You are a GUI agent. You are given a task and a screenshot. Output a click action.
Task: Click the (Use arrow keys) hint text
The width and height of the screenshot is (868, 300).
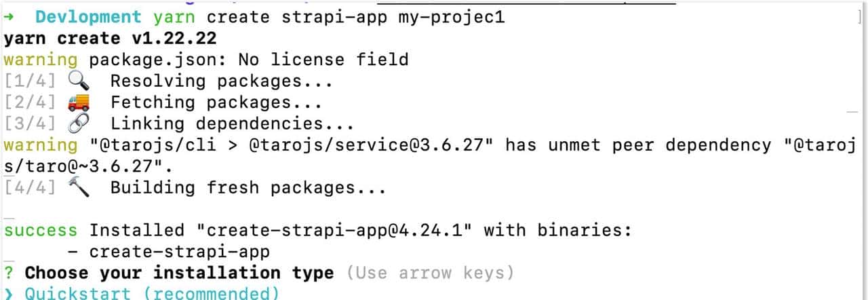[x=430, y=273]
